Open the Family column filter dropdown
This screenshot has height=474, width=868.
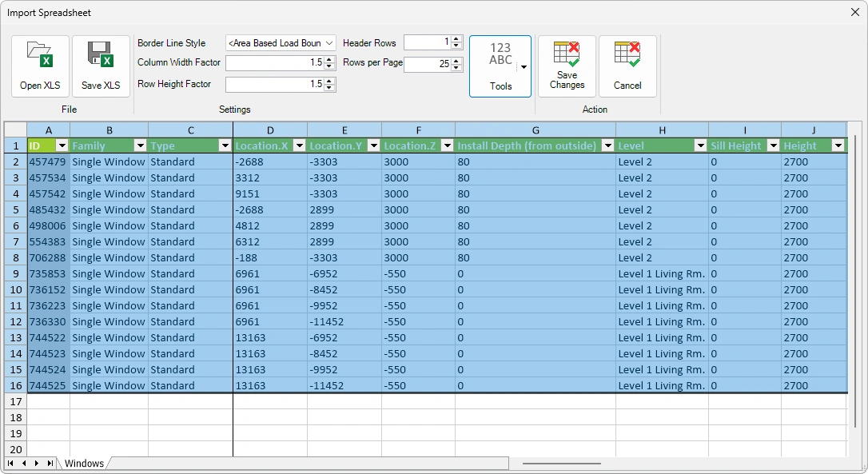click(141, 145)
